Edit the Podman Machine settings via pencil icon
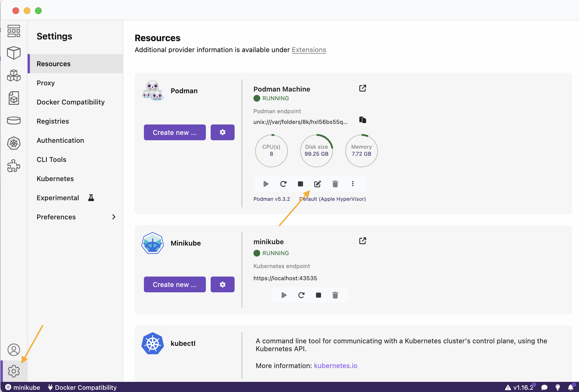Screen dimensions: 579x392 [x=318, y=184]
